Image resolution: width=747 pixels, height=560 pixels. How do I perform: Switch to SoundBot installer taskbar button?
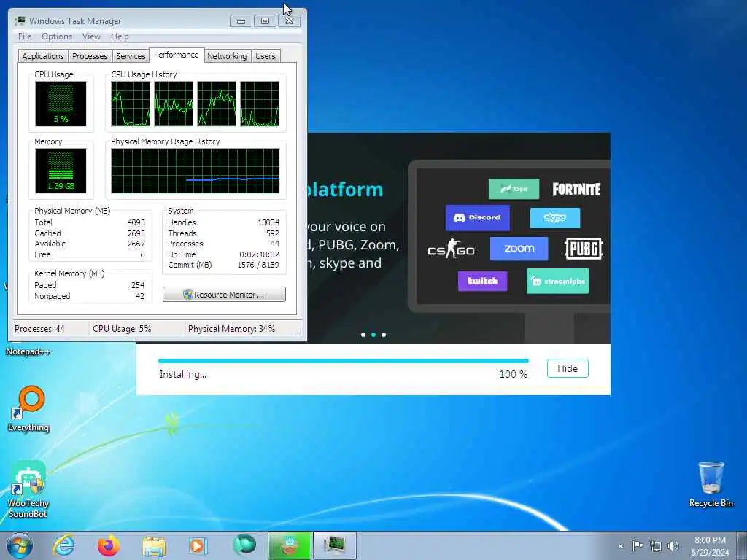[290, 545]
